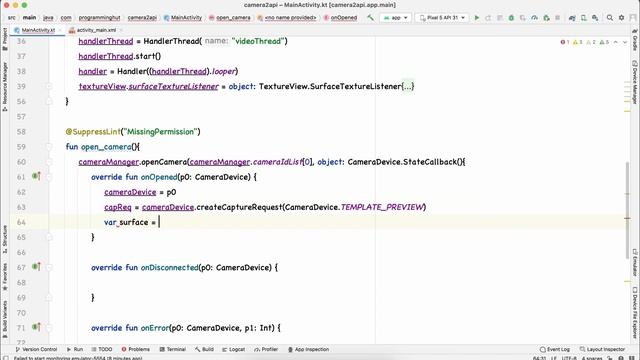Click the override gutter icon at line 67
The image size is (640, 360).
pyautogui.click(x=36, y=267)
